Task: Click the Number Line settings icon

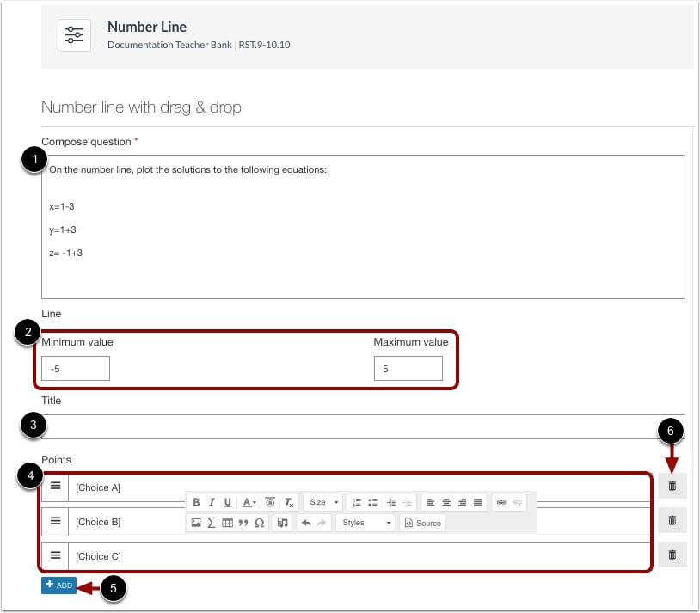Action: coord(74,35)
